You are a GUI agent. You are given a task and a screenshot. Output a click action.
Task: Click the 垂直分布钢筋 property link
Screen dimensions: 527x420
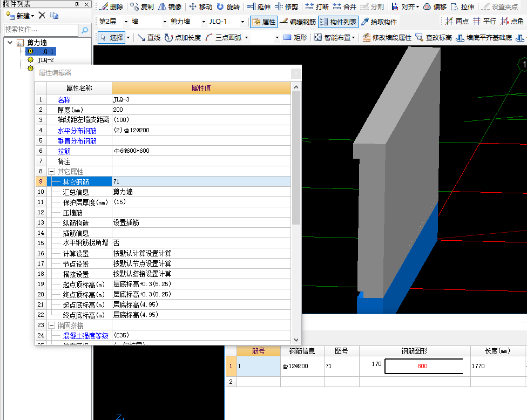click(x=77, y=141)
